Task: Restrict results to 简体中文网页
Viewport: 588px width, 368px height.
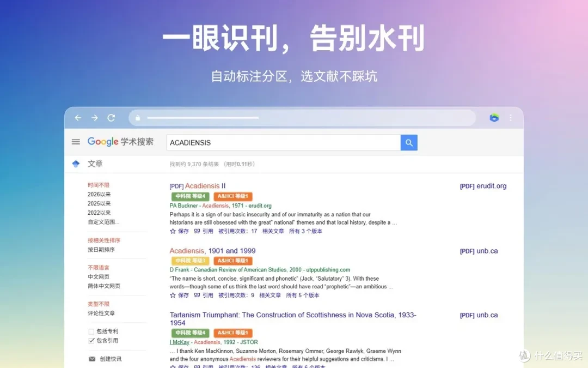Action: click(x=104, y=286)
